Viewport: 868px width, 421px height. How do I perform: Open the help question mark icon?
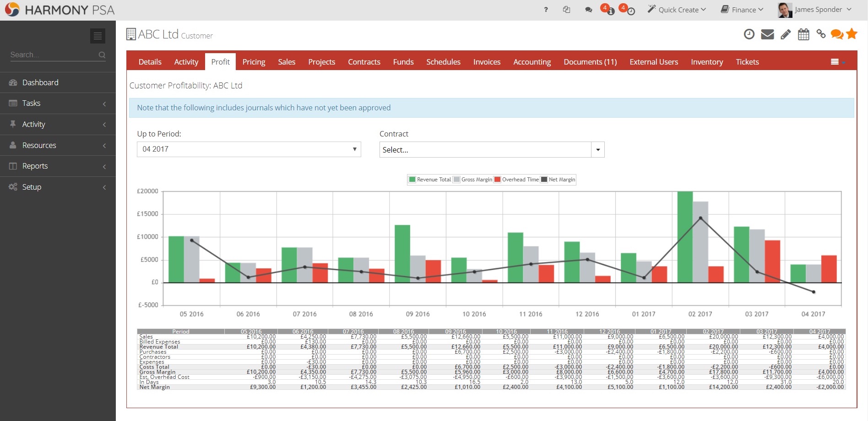point(546,10)
